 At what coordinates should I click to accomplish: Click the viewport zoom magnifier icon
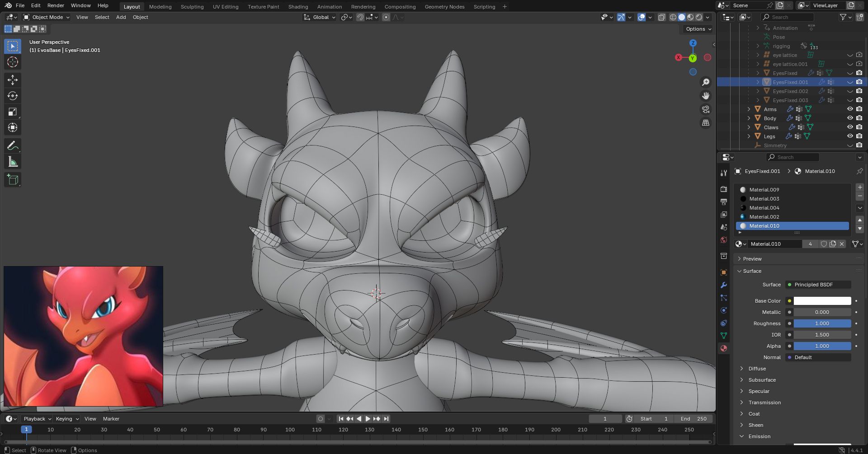(705, 82)
